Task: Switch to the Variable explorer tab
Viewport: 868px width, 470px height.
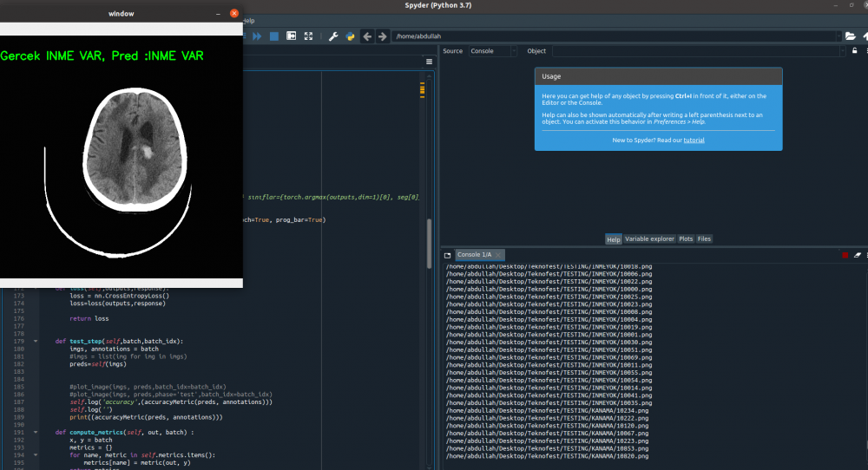Action: coord(648,238)
